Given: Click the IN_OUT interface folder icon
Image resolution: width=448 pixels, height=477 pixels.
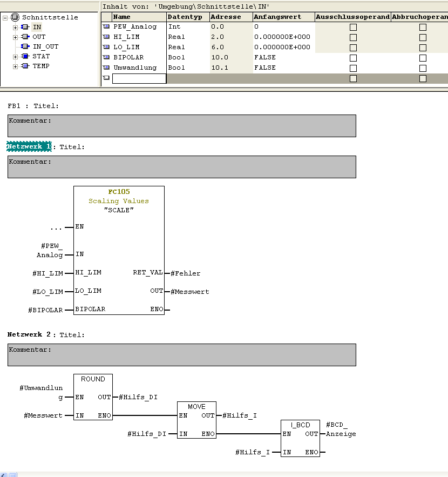Looking at the screenshot, I should click(x=25, y=46).
